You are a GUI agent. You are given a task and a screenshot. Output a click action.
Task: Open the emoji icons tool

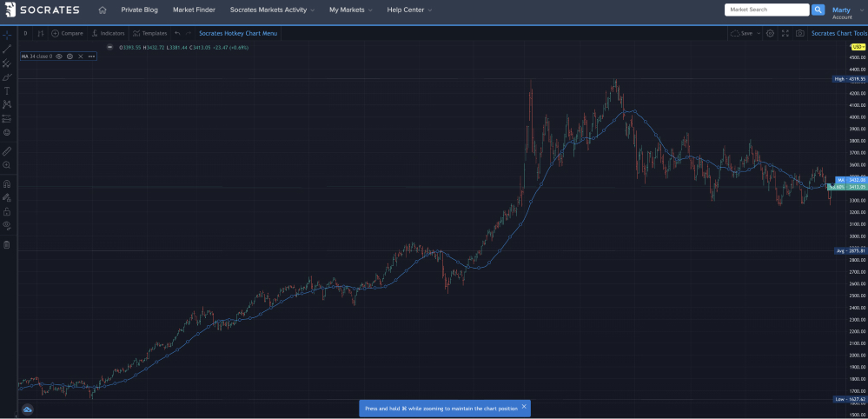pos(7,132)
